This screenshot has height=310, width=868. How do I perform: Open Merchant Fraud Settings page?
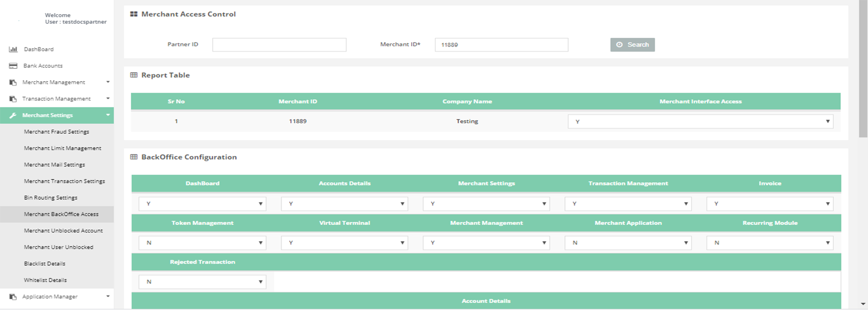point(57,132)
